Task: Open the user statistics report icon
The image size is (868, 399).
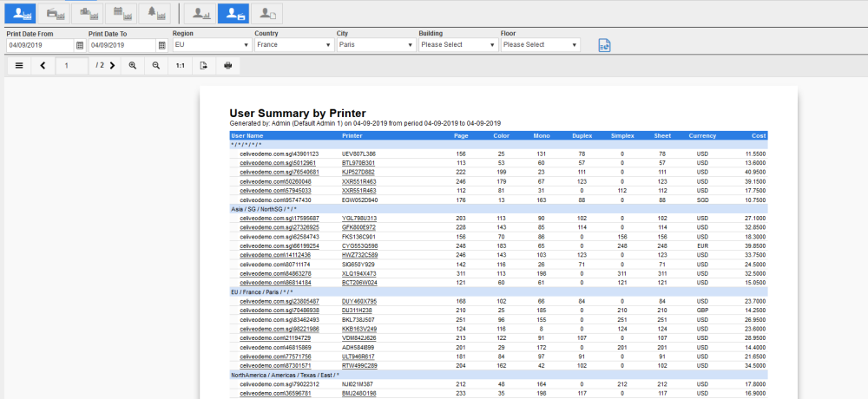Action: pos(21,13)
